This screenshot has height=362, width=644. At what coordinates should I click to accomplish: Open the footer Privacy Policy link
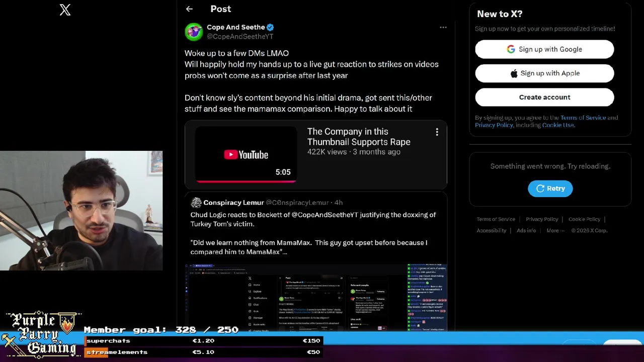click(x=542, y=219)
